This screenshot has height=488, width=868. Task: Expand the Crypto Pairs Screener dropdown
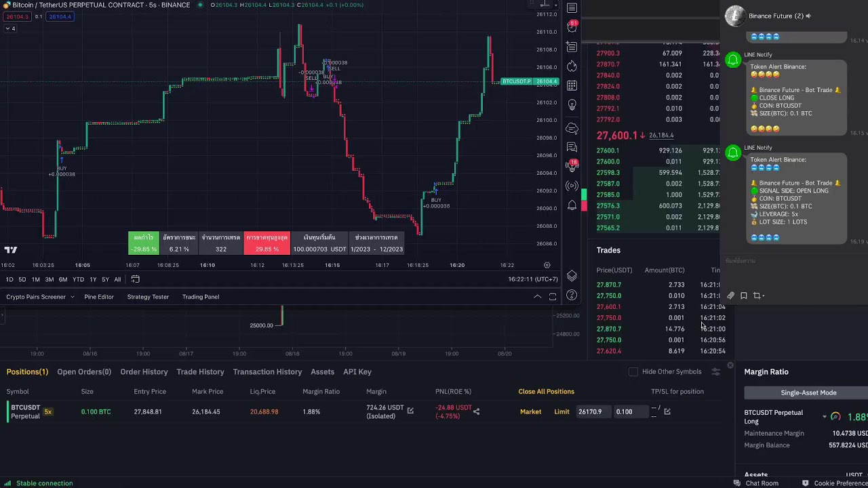tap(73, 297)
